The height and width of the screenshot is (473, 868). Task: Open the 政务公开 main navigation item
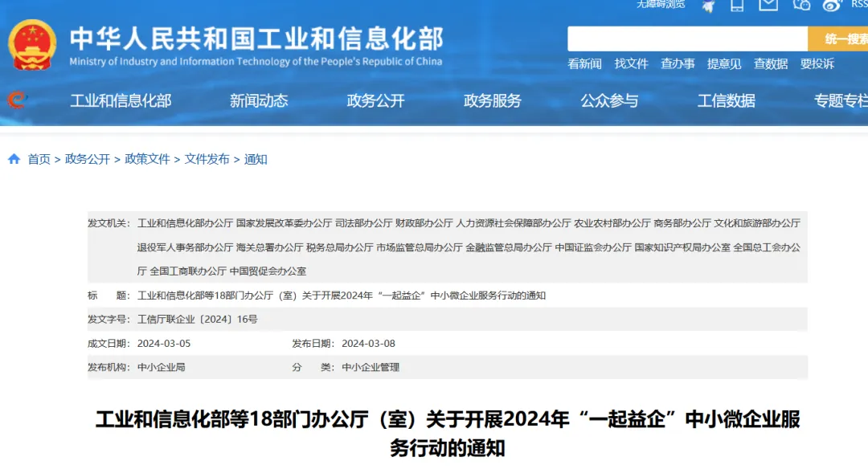coord(375,100)
